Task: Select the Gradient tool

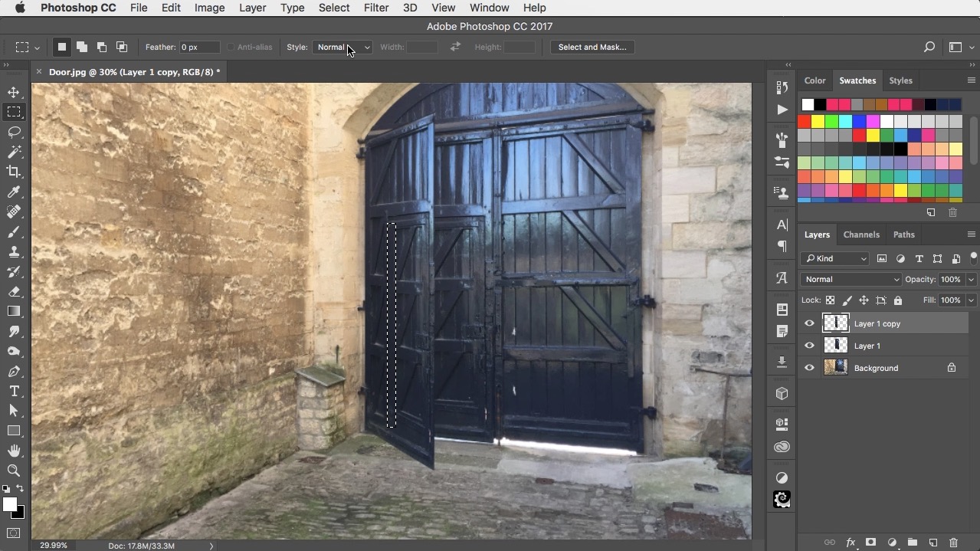Action: point(14,311)
